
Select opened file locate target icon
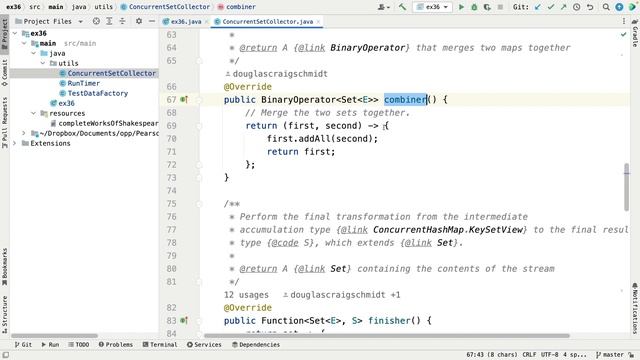(x=96, y=21)
